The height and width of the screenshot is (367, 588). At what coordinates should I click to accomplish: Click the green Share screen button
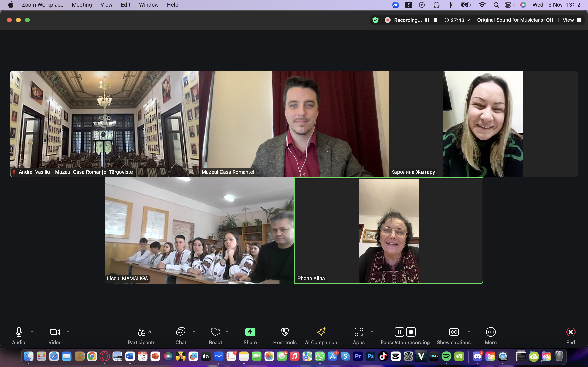pyautogui.click(x=250, y=332)
